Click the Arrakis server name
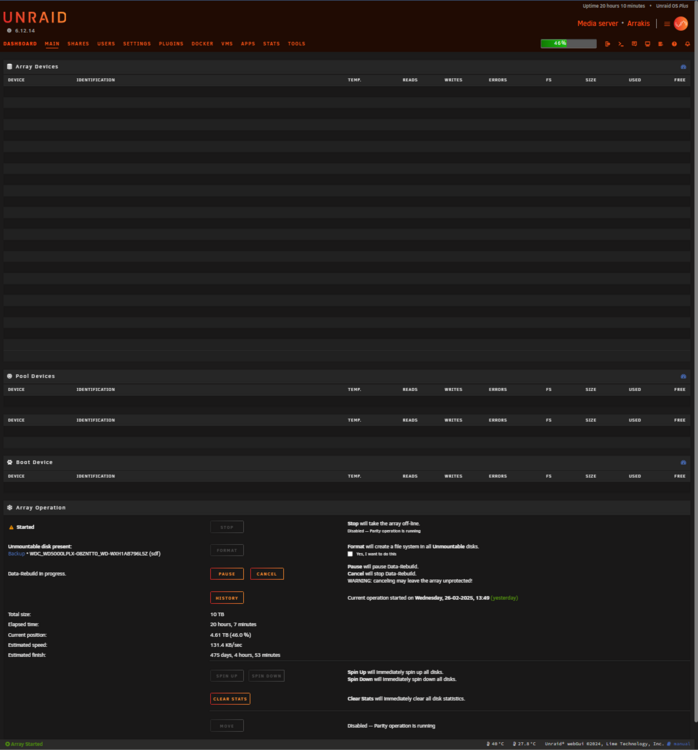 point(639,23)
